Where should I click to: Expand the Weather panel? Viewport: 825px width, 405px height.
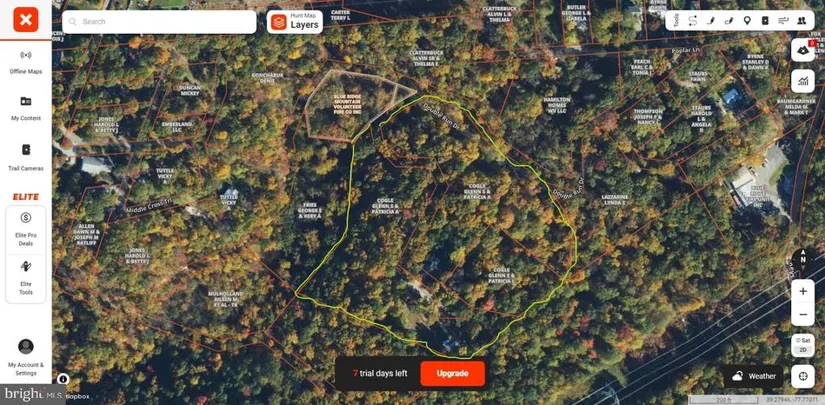(753, 376)
